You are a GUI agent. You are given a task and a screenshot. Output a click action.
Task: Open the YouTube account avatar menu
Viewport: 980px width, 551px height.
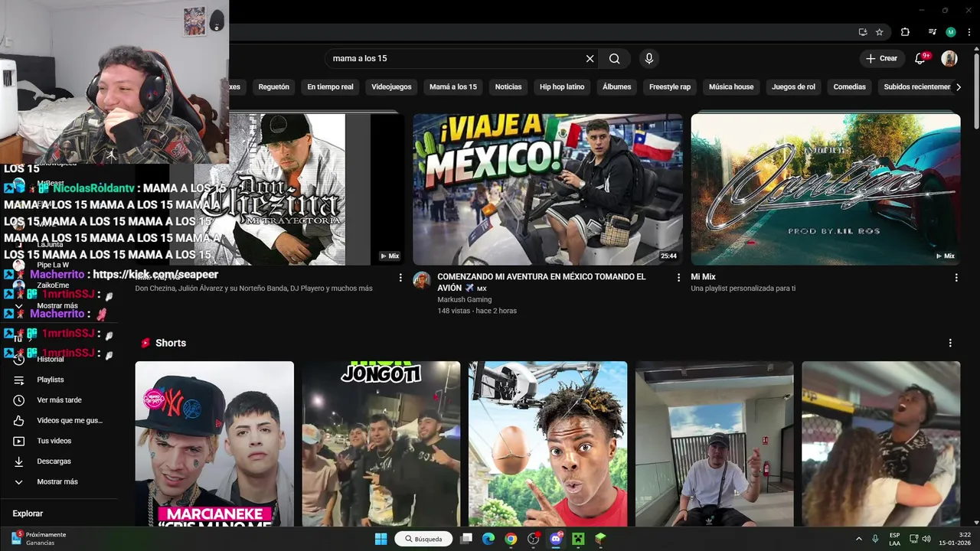[949, 58]
